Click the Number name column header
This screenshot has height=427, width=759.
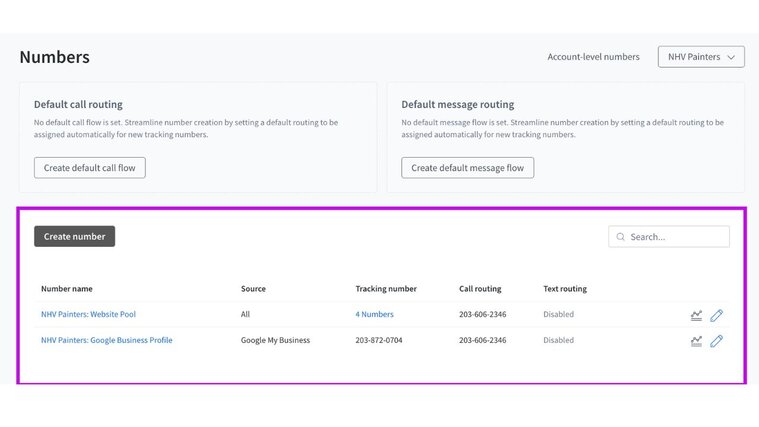click(x=67, y=289)
